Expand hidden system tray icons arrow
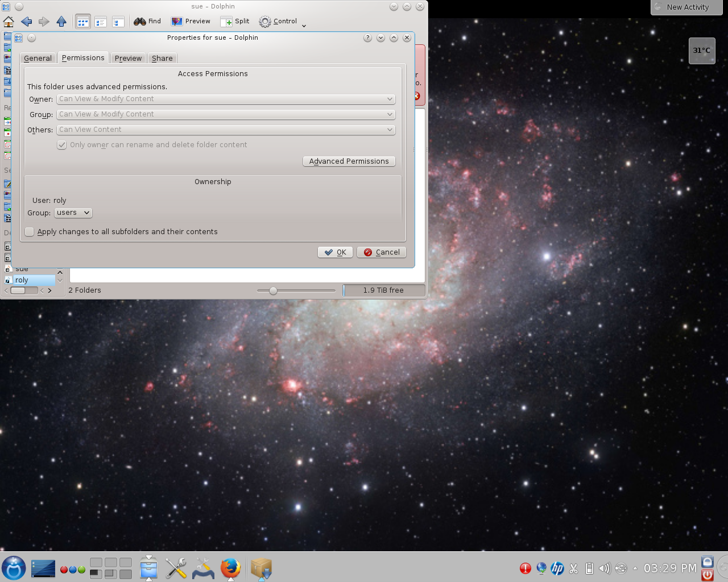 click(635, 568)
